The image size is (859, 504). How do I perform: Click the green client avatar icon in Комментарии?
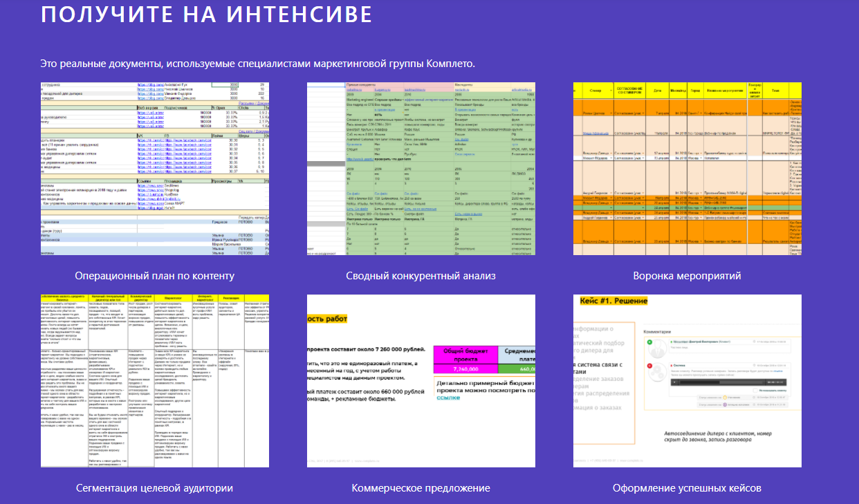(x=650, y=343)
